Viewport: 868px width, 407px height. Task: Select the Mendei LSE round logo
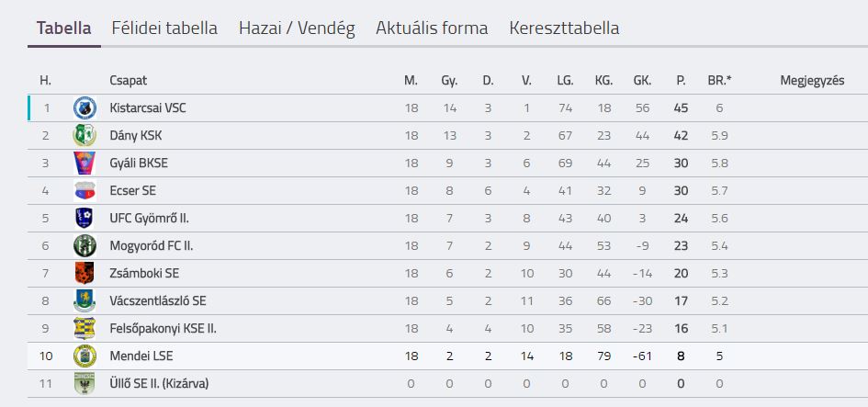coord(85,356)
